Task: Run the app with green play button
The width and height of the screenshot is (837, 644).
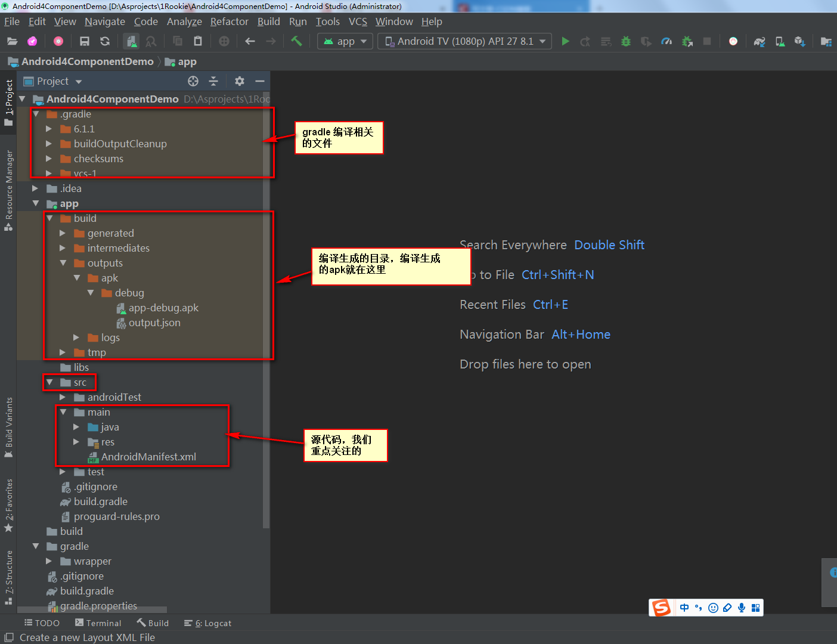Action: [565, 41]
